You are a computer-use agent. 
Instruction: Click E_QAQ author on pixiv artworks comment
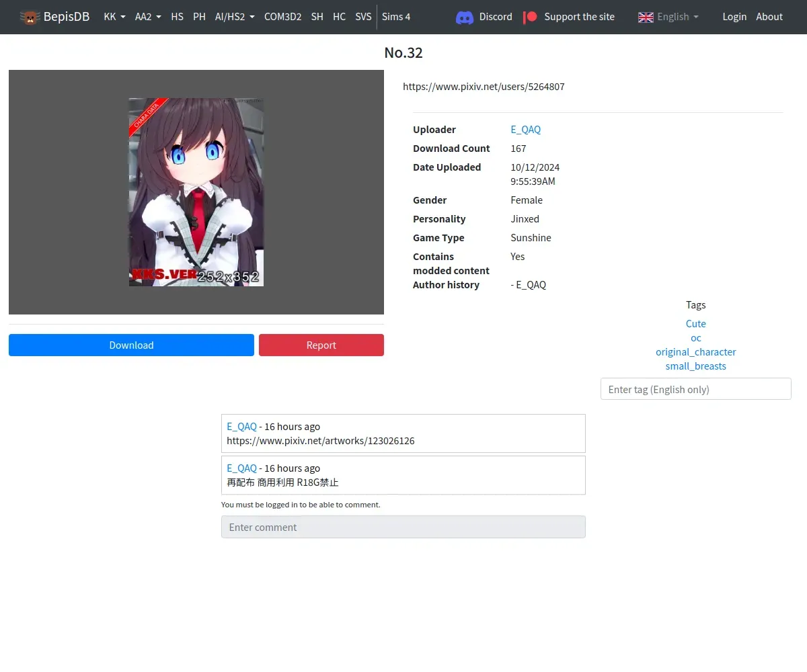(x=242, y=427)
